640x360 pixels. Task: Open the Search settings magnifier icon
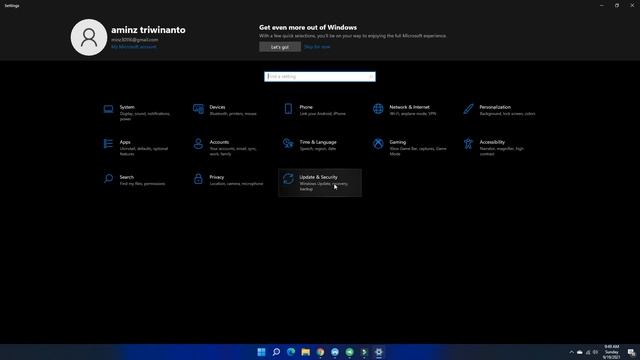coord(108,179)
